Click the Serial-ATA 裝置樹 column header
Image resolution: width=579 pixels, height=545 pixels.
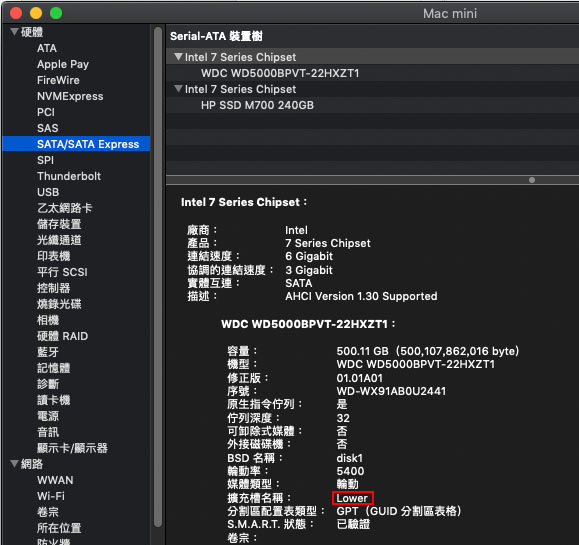tap(216, 36)
